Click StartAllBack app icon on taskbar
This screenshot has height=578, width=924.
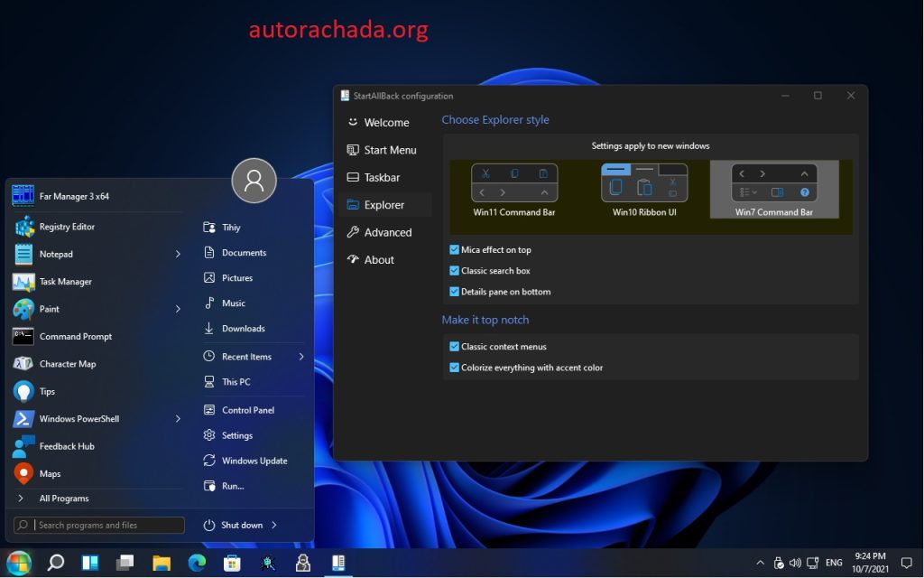tap(338, 564)
